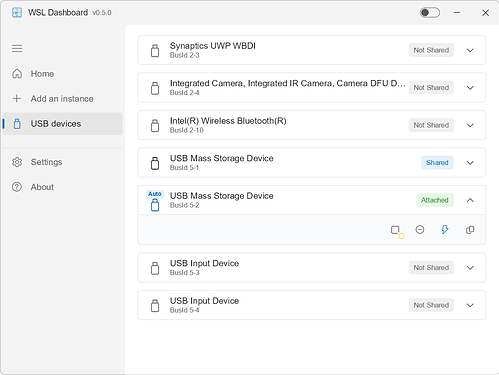Toggle the switch in the title bar

pyautogui.click(x=430, y=13)
